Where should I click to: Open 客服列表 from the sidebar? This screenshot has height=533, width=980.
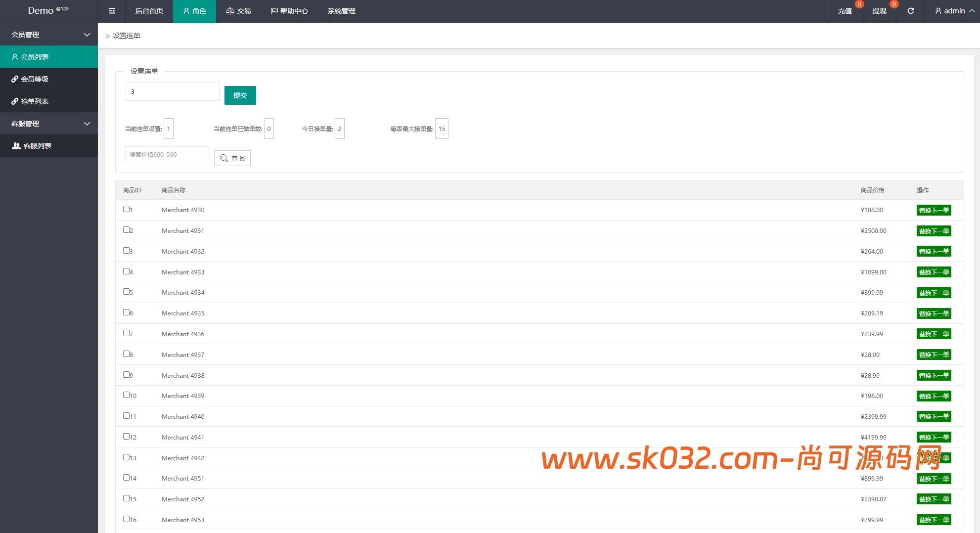coord(38,146)
